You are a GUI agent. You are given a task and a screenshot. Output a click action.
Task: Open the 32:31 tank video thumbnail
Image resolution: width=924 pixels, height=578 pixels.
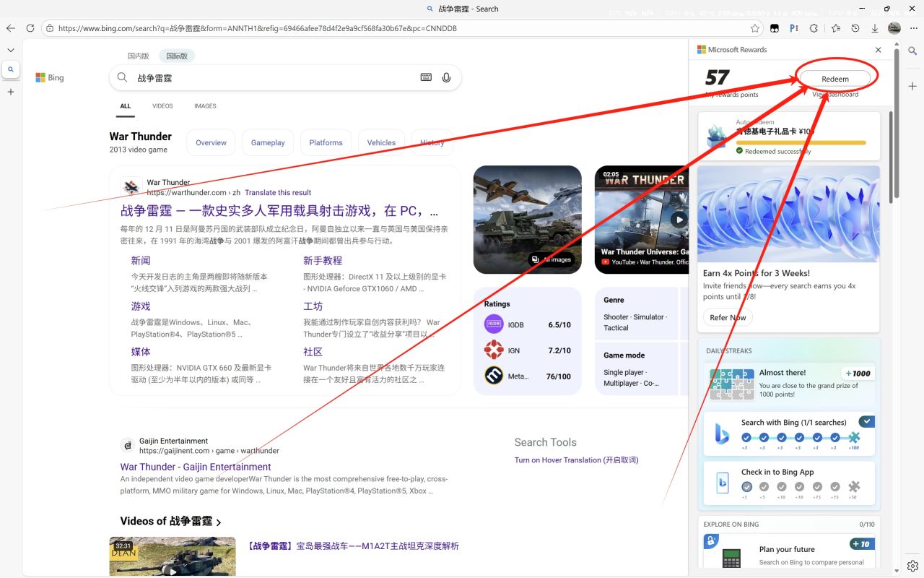(173, 556)
